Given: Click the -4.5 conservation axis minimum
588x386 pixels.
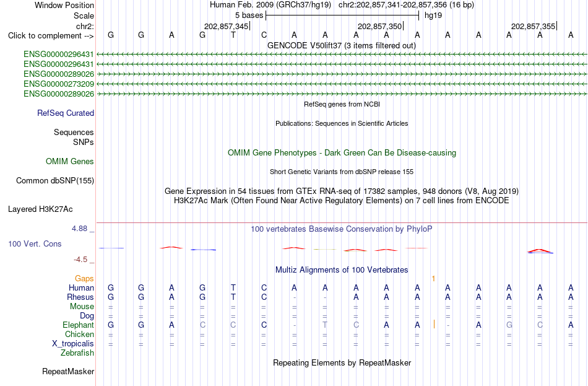Looking at the screenshot, I should tap(80, 260).
